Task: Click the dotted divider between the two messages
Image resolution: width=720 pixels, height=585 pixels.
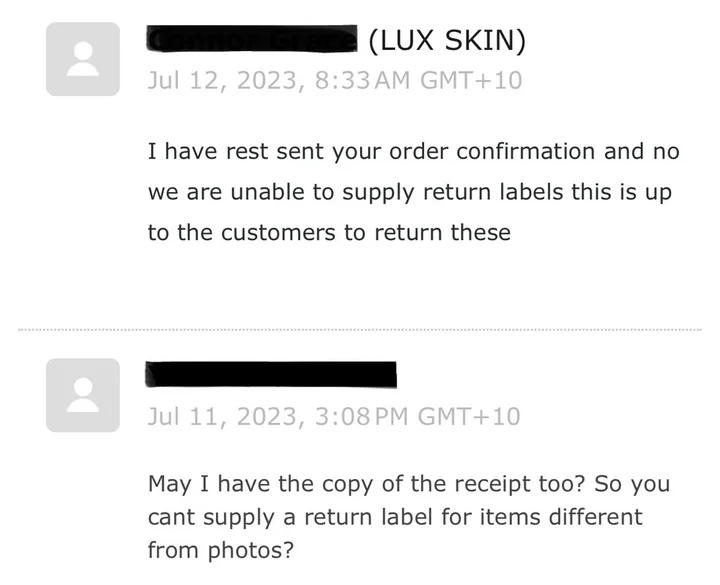Action: [x=360, y=329]
